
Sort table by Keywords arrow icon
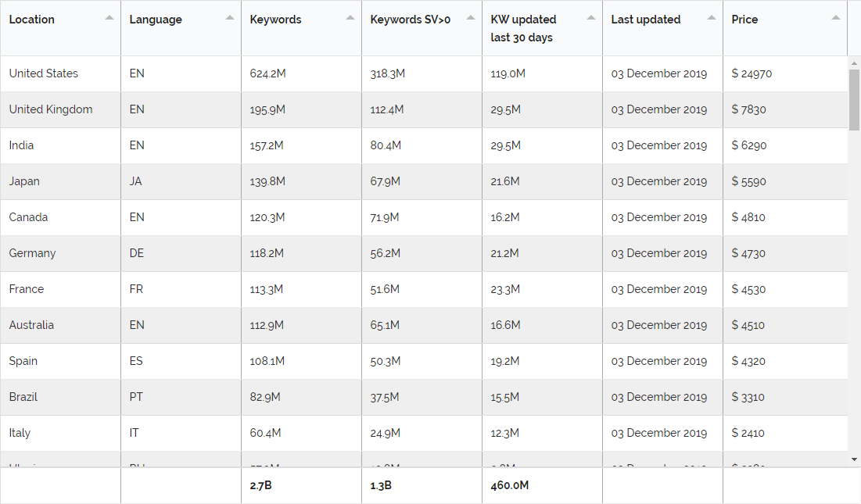[350, 17]
